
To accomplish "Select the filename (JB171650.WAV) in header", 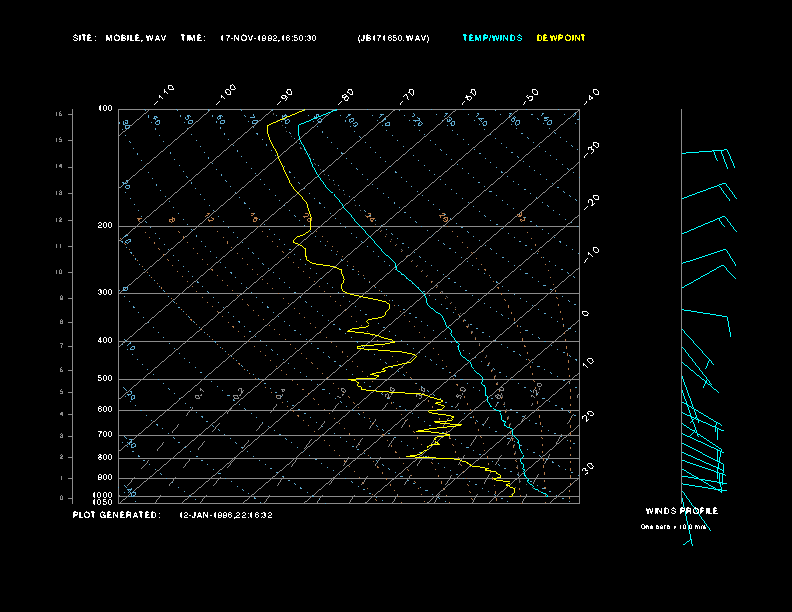I will (393, 38).
